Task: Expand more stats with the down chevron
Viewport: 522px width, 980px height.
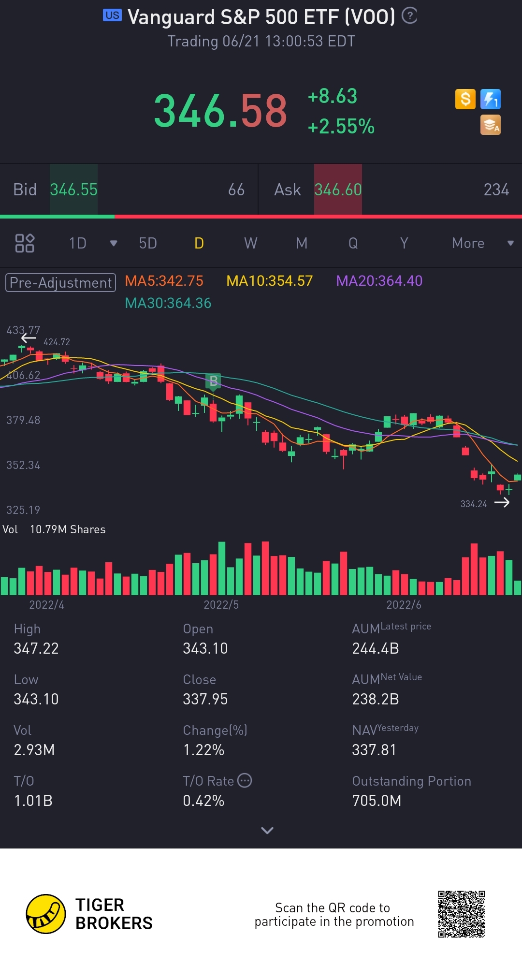Action: click(267, 830)
